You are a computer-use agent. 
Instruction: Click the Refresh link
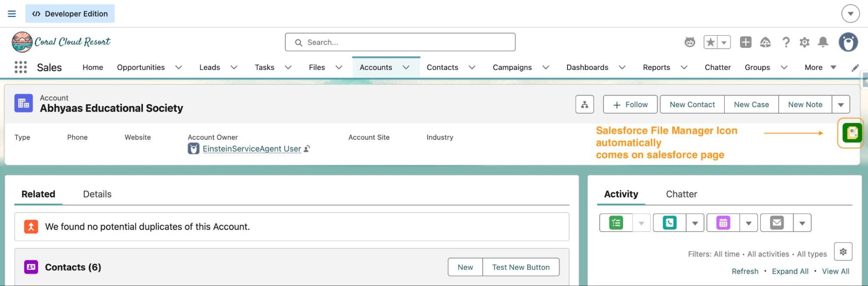tap(745, 271)
